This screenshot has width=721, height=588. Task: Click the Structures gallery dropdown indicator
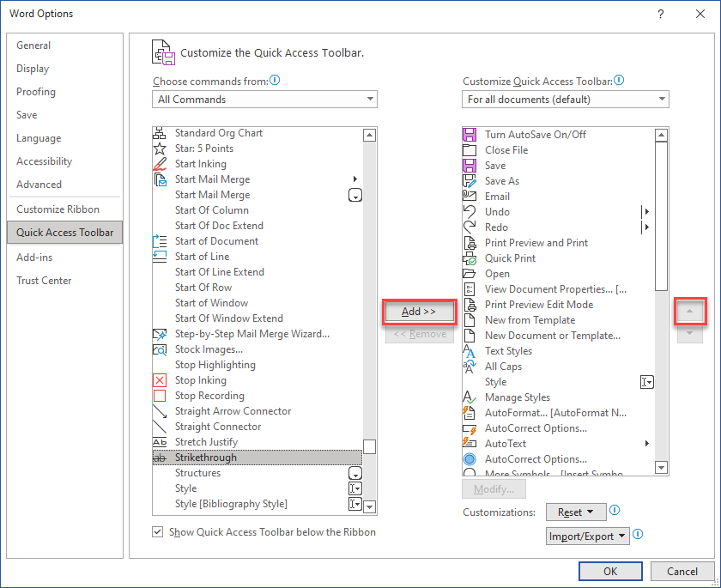355,473
